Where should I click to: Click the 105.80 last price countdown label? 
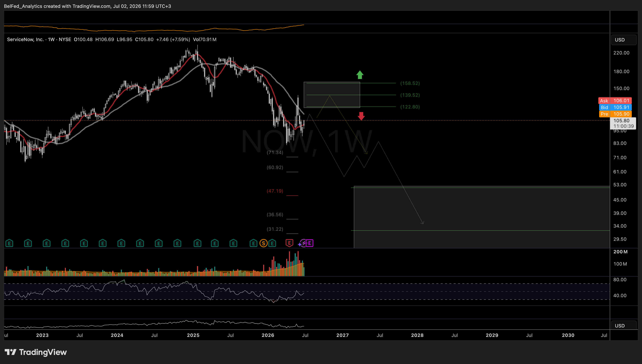[623, 123]
